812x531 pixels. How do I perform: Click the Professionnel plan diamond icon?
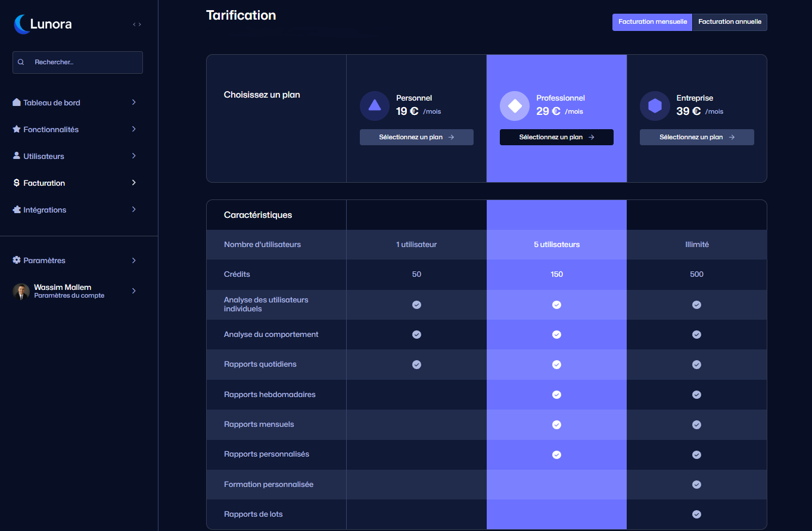tap(514, 106)
